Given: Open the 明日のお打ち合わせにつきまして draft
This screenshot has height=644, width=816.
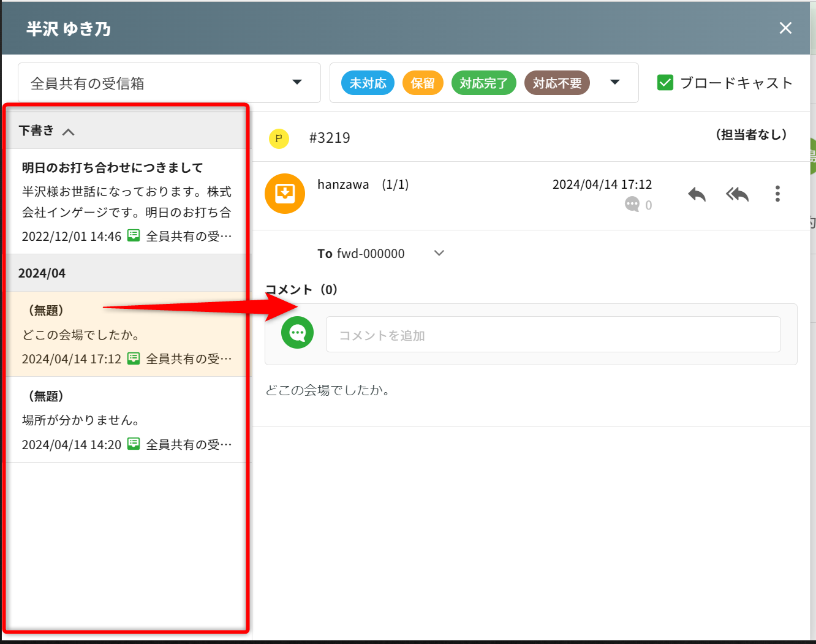Looking at the screenshot, I should (x=126, y=201).
